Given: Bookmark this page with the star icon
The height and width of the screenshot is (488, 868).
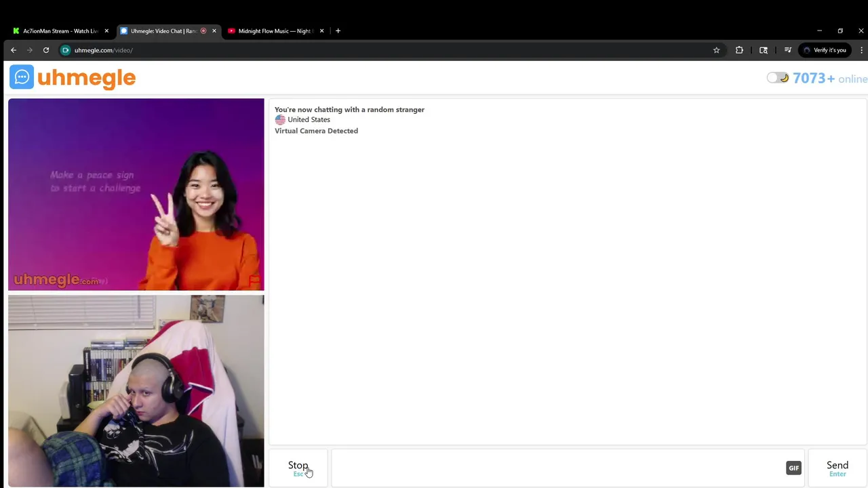Looking at the screenshot, I should pyautogui.click(x=716, y=50).
